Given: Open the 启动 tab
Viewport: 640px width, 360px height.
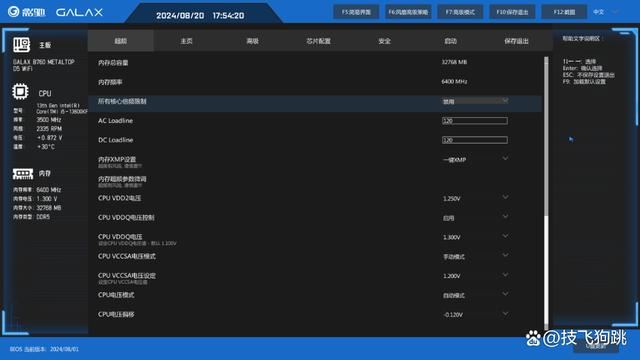Looking at the screenshot, I should [x=450, y=41].
